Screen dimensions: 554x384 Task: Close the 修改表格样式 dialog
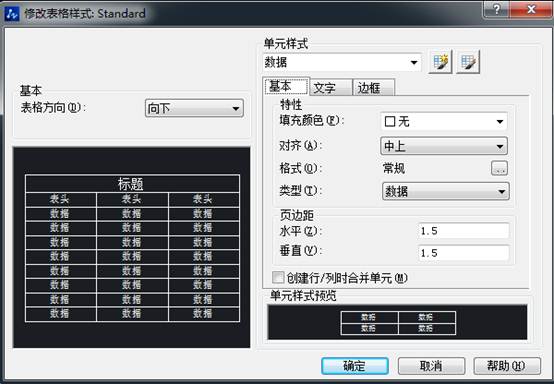coord(531,9)
